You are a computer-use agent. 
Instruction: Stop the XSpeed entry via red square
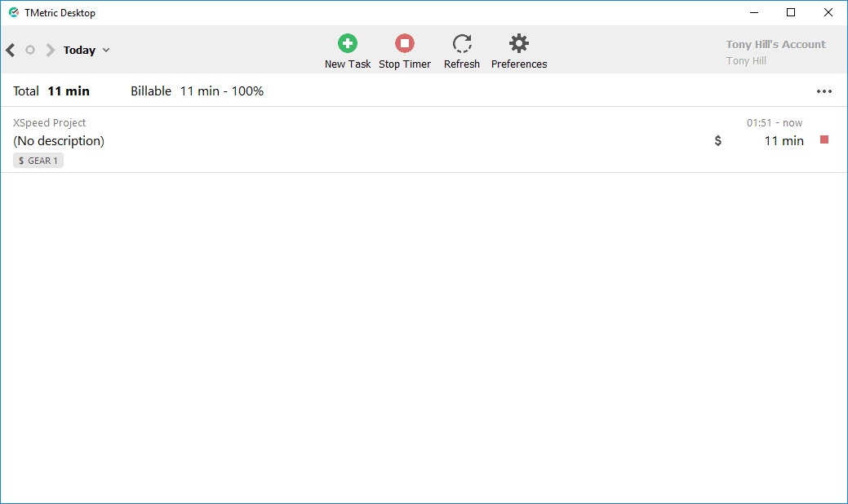point(824,140)
